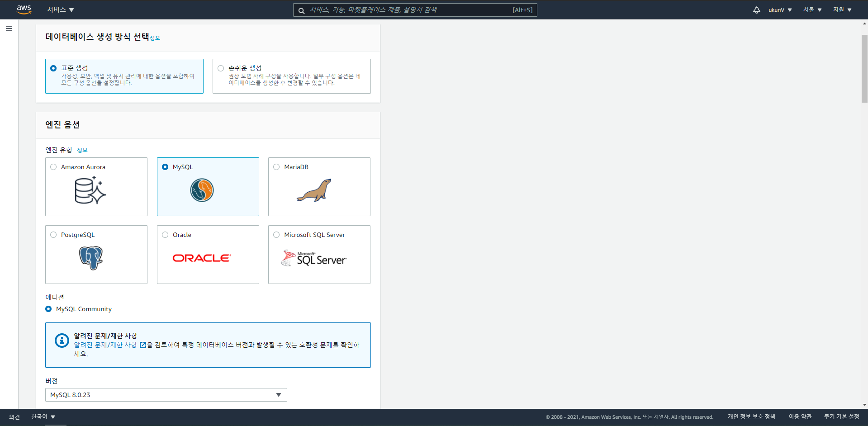The width and height of the screenshot is (868, 426).
Task: Open 이용 약관 link
Action: coord(800,417)
